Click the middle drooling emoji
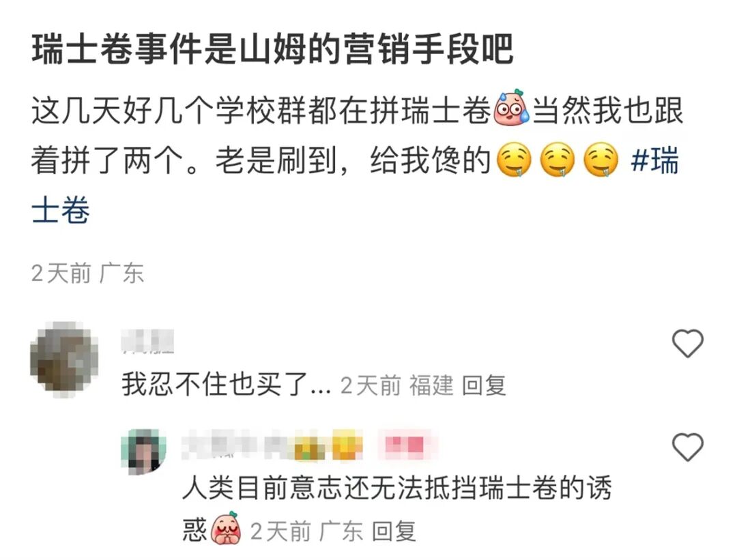The width and height of the screenshot is (737, 560). [x=558, y=161]
